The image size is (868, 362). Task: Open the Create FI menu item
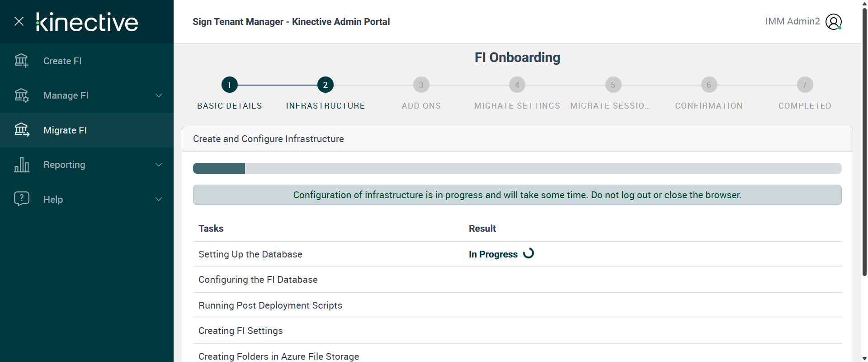click(62, 61)
